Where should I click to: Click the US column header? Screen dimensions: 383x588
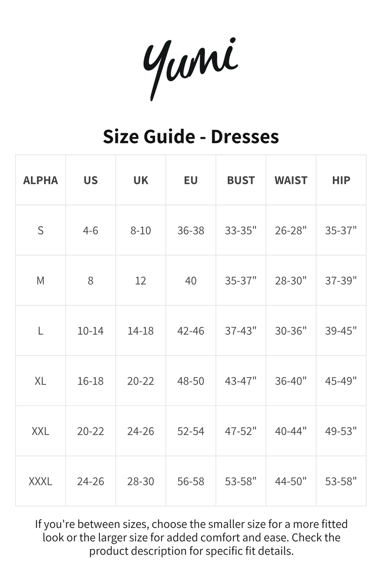(x=91, y=180)
